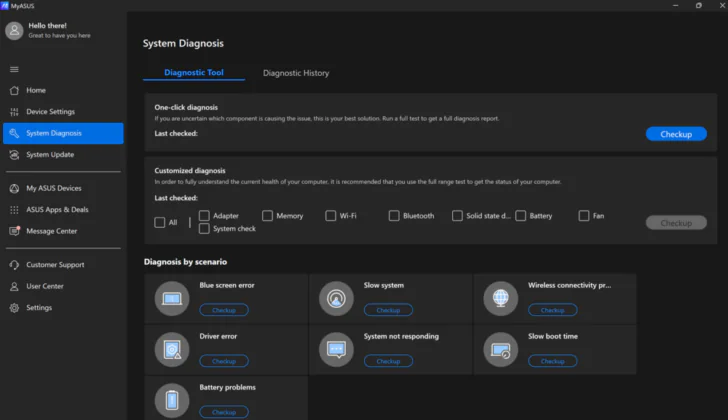Click the 'Diagnosis by scenario' heading
The width and height of the screenshot is (728, 420).
click(185, 262)
